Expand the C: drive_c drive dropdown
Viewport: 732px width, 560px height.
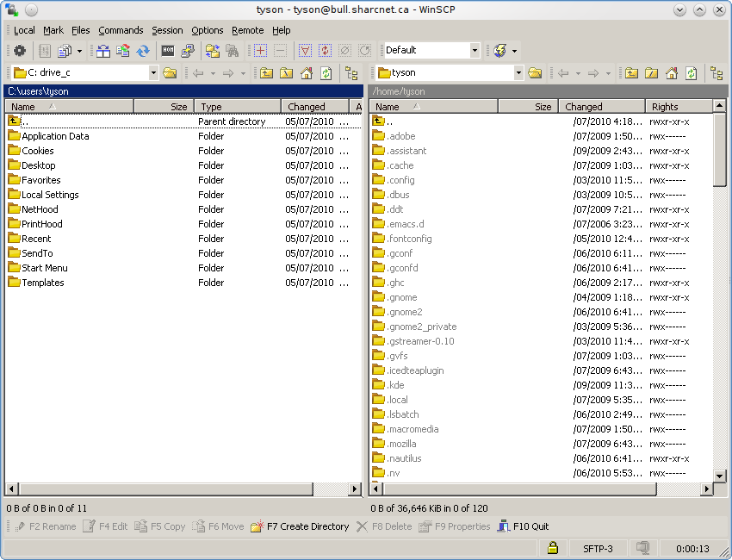[153, 73]
